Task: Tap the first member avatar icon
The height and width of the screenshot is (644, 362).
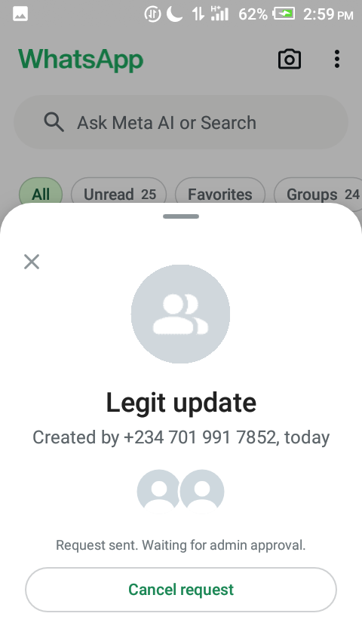Action: pos(158,491)
